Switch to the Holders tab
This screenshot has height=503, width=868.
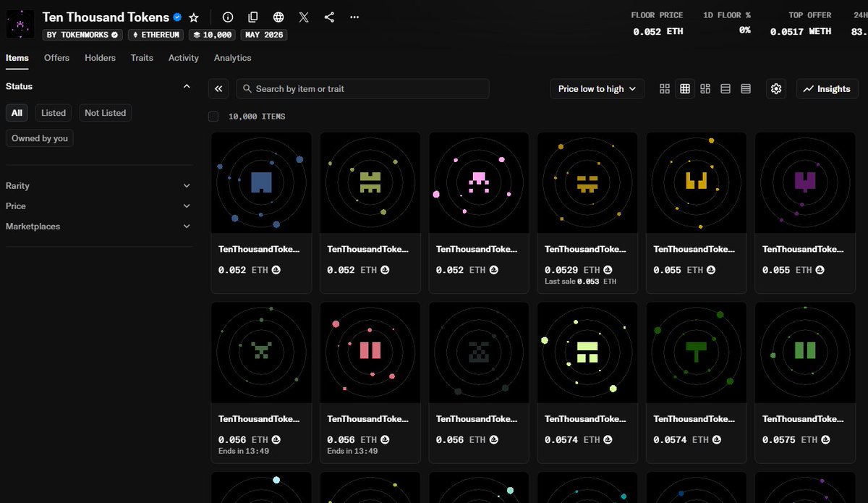click(x=100, y=58)
